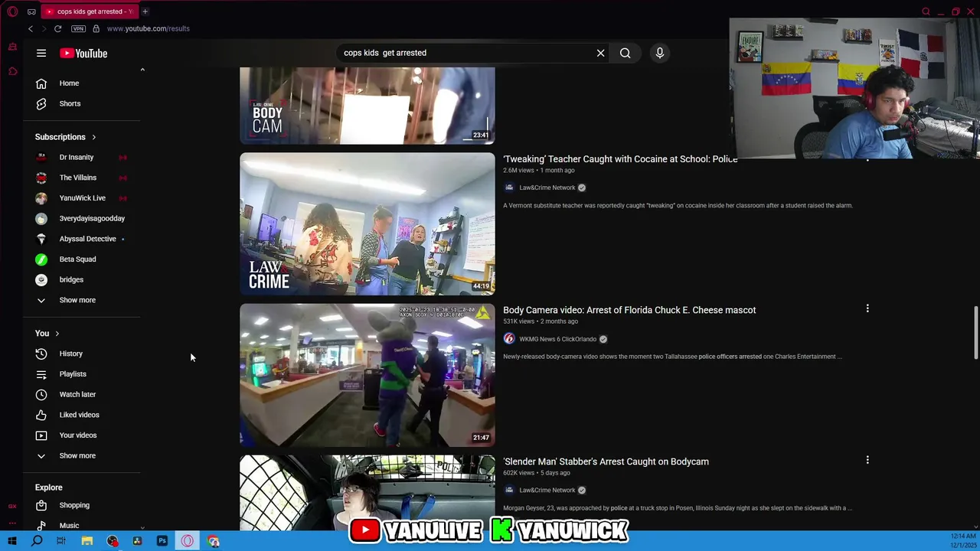Open Windows taskbar search
Screen dimensions: 980x551
click(37, 541)
